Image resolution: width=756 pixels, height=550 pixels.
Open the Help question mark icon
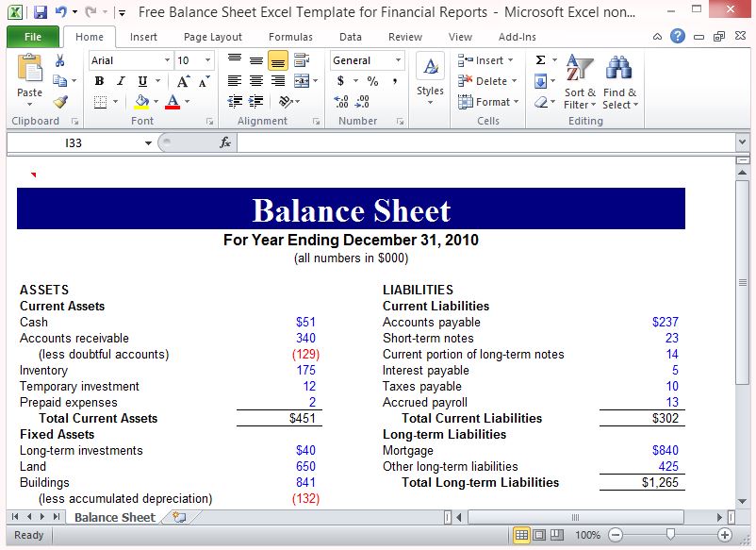pyautogui.click(x=678, y=37)
